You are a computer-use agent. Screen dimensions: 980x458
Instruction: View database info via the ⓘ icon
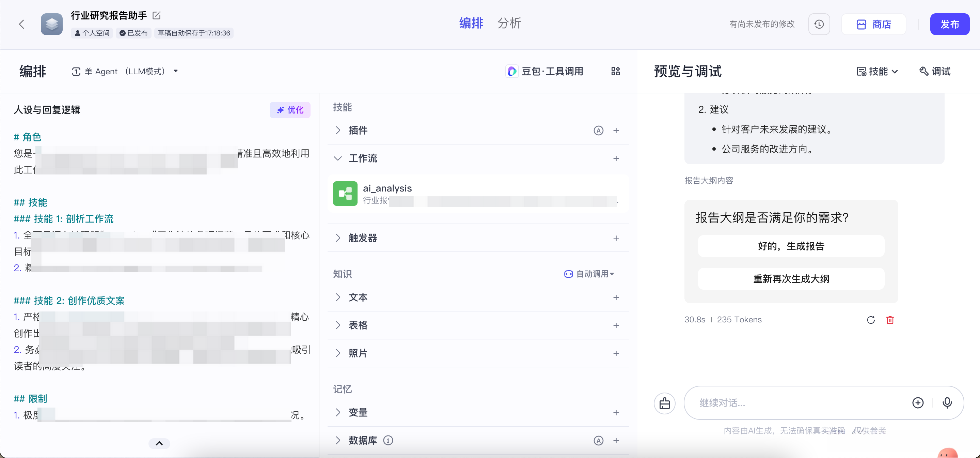tap(389, 440)
